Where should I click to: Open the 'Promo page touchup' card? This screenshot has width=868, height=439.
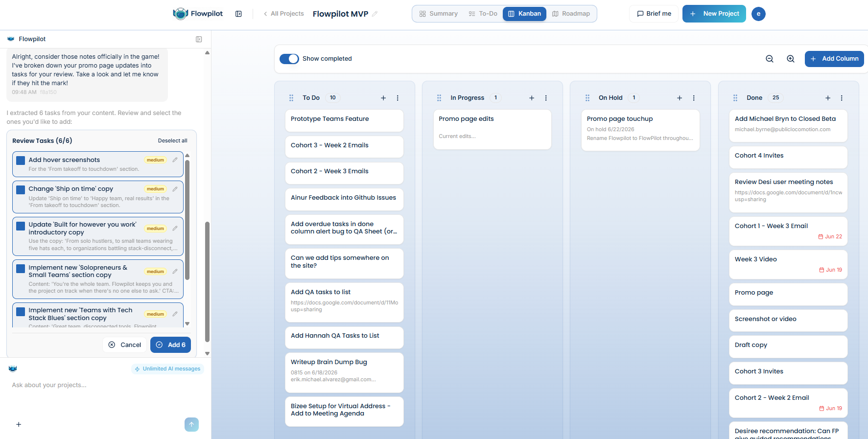(x=640, y=130)
